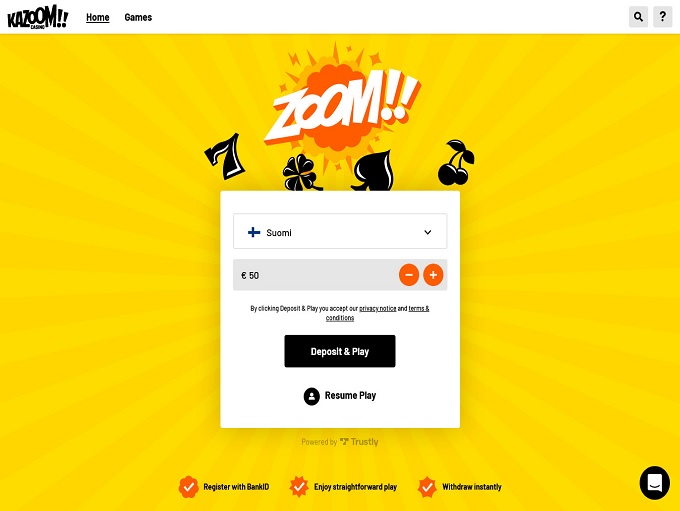
Task: Click the Withdraw instantly checkmark badge
Action: 427,487
